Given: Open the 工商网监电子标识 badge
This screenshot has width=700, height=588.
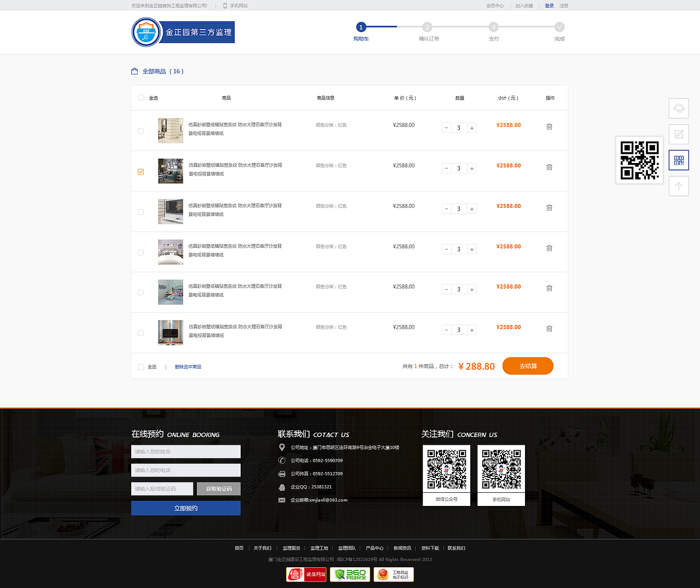Looking at the screenshot, I should click(394, 574).
